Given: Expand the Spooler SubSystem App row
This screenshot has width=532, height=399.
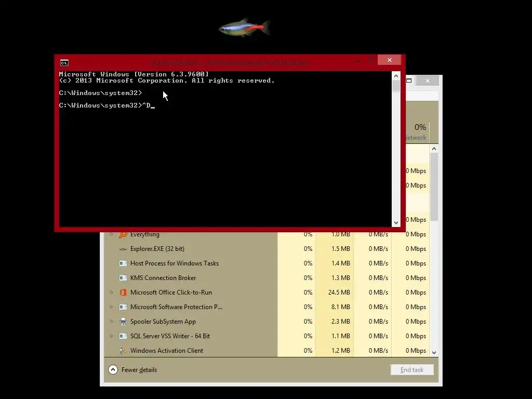Looking at the screenshot, I should tap(111, 322).
